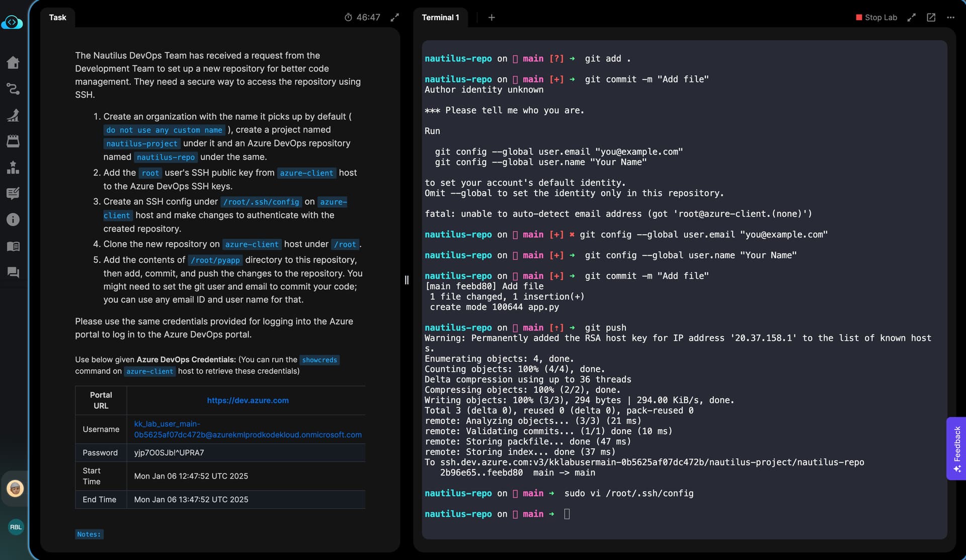Click the terminal command prompt cursor

pos(567,514)
